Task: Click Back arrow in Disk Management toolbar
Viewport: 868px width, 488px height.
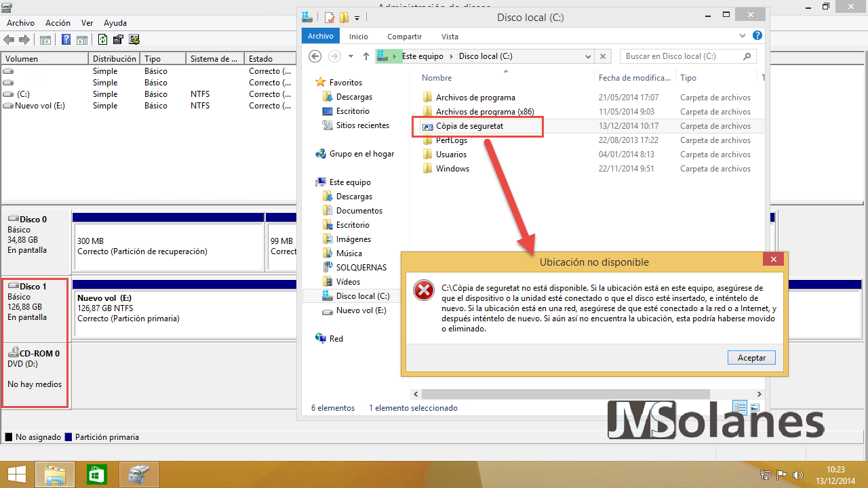Action: coord(9,40)
